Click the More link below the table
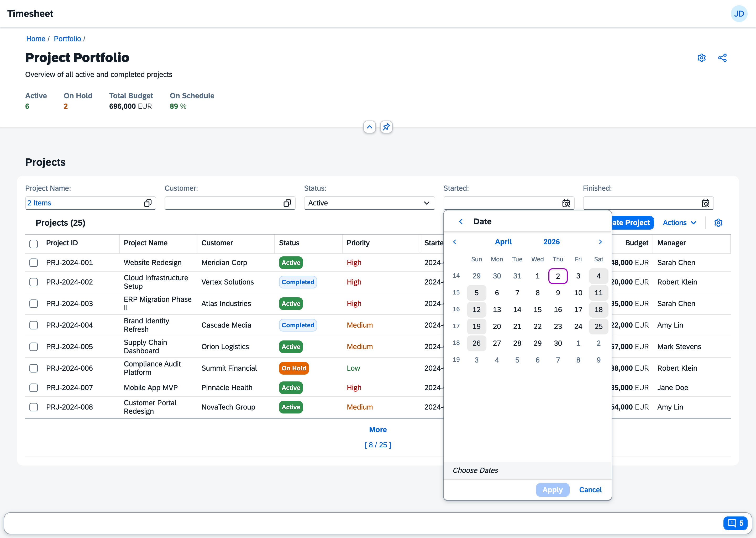The height and width of the screenshot is (538, 756). (x=378, y=430)
